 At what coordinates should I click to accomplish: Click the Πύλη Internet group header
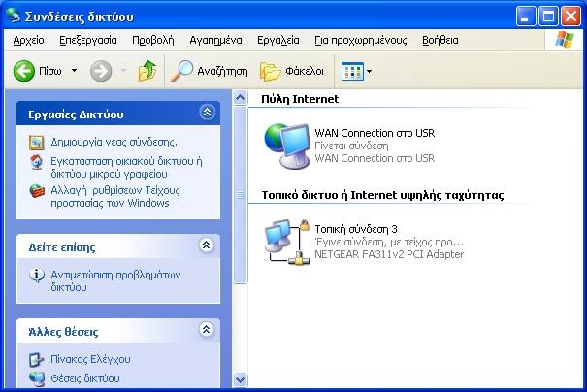point(300,99)
